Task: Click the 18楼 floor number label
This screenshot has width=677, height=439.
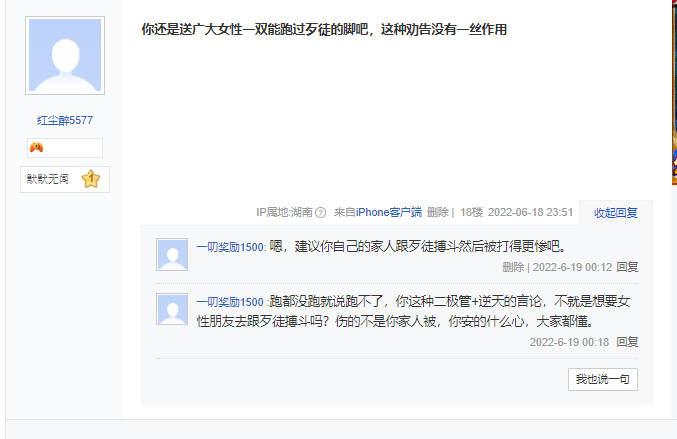Action: point(471,212)
